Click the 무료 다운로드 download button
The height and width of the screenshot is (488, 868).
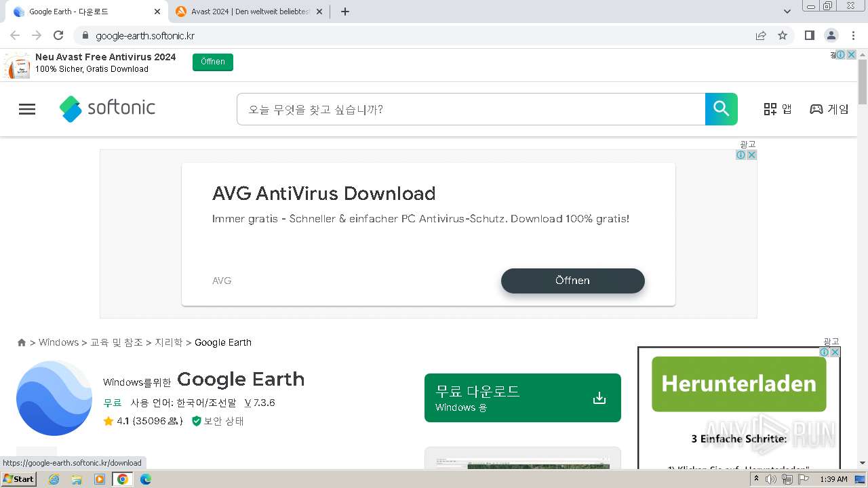(x=523, y=398)
